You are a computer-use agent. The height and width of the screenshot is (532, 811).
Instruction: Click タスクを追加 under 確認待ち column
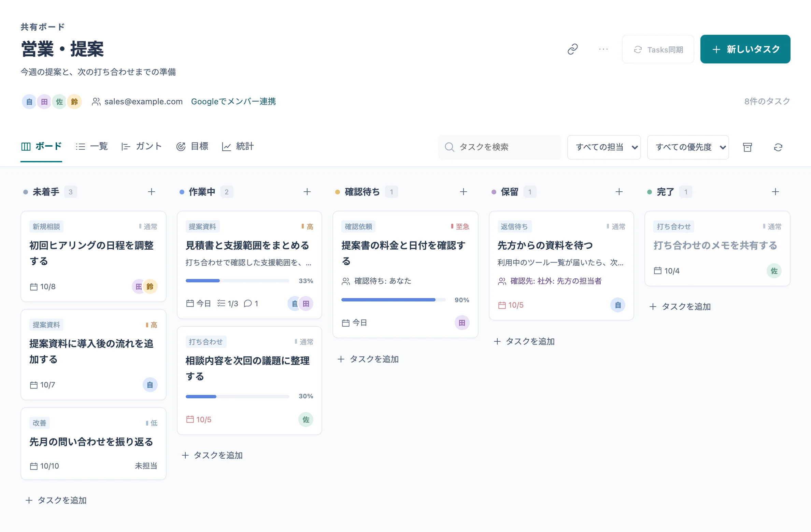click(x=368, y=359)
